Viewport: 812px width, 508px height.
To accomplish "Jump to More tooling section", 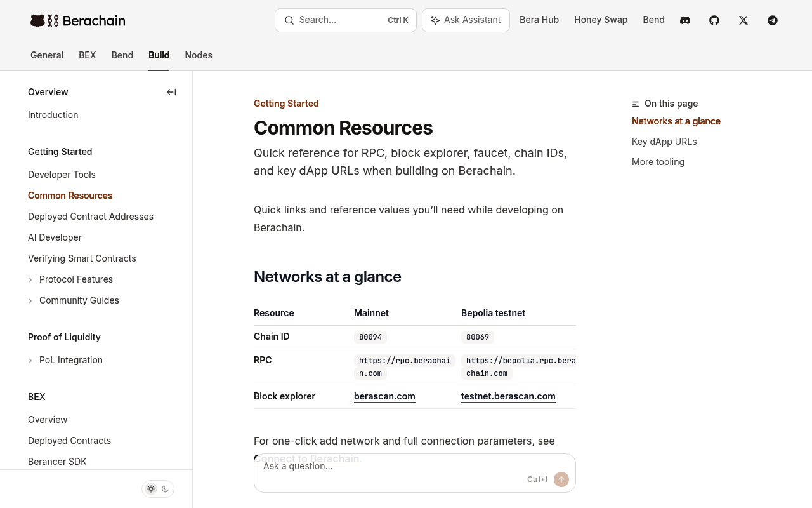I will point(658,162).
